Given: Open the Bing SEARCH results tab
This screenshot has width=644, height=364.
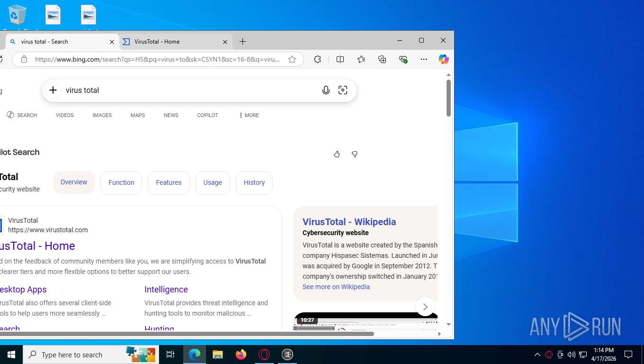Looking at the screenshot, I should [x=22, y=115].
